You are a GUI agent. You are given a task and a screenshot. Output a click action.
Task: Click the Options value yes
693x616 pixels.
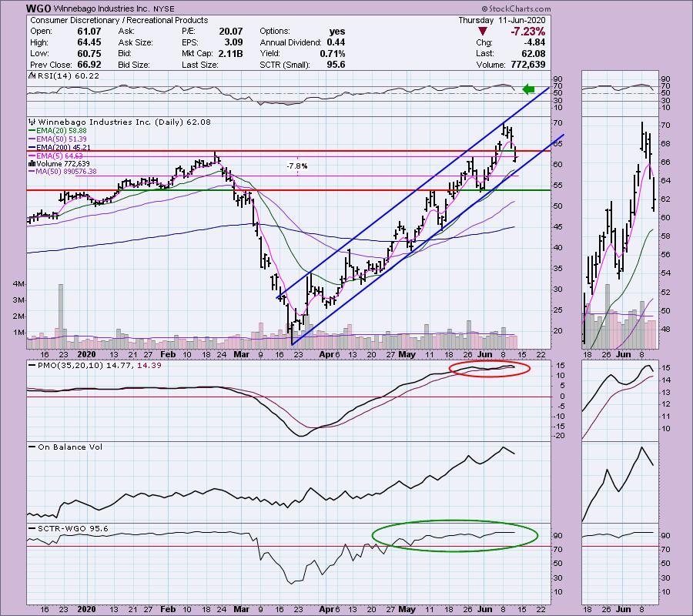coord(337,32)
